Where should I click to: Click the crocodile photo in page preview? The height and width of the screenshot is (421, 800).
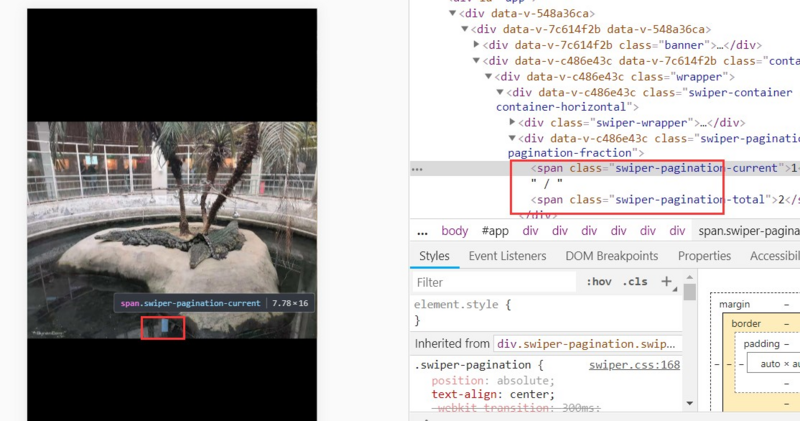[172, 230]
